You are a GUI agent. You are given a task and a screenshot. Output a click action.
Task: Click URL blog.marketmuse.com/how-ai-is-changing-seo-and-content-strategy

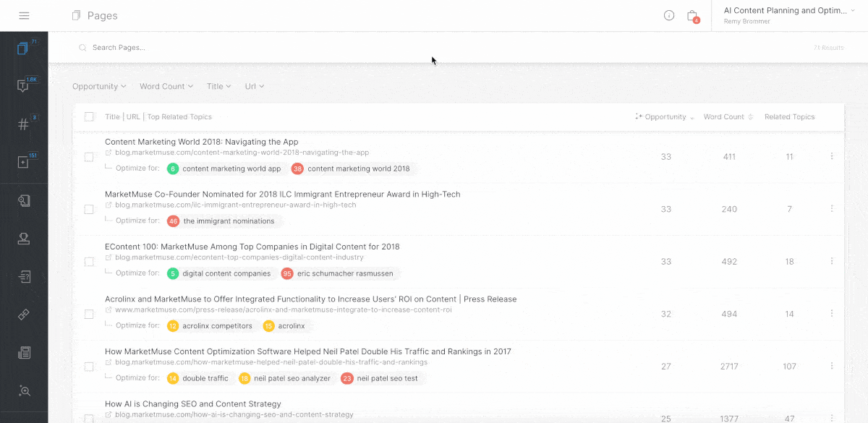234,414
